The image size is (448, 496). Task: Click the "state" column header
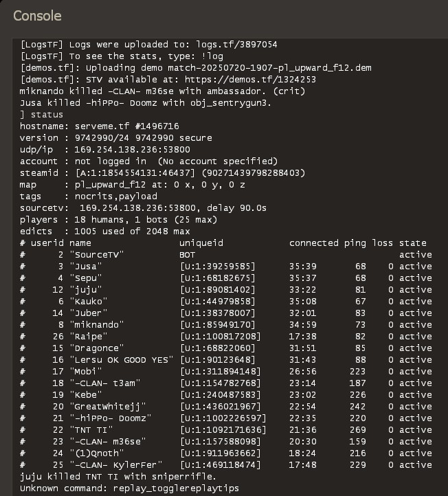pos(412,243)
